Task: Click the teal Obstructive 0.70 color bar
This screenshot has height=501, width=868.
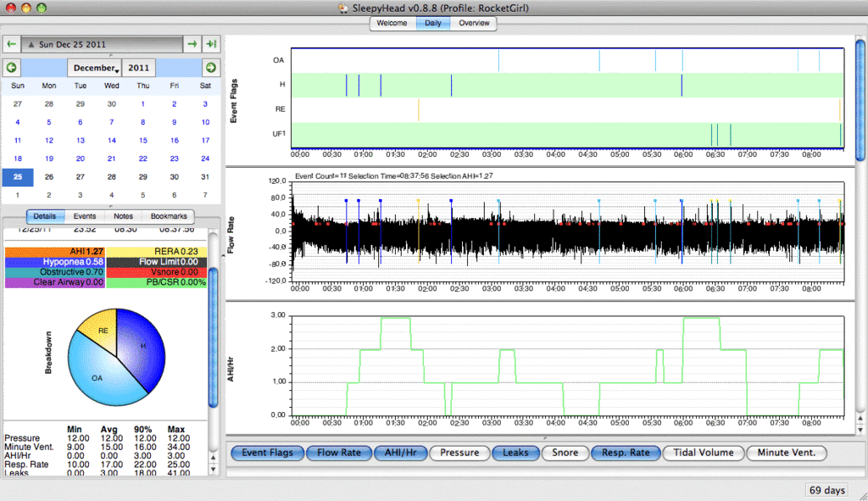Action: click(55, 272)
